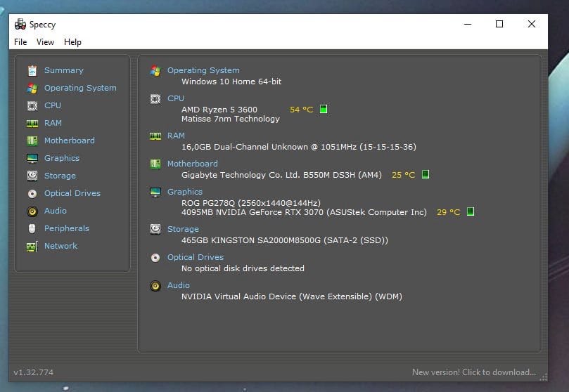Click the Graphics monitor icon in summary panel
Image resolution: width=569 pixels, height=392 pixels.
click(x=155, y=192)
